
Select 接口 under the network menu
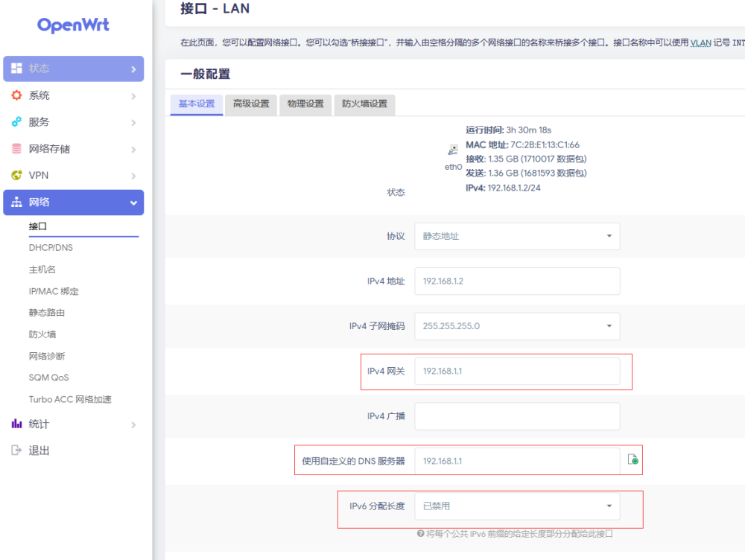(38, 226)
